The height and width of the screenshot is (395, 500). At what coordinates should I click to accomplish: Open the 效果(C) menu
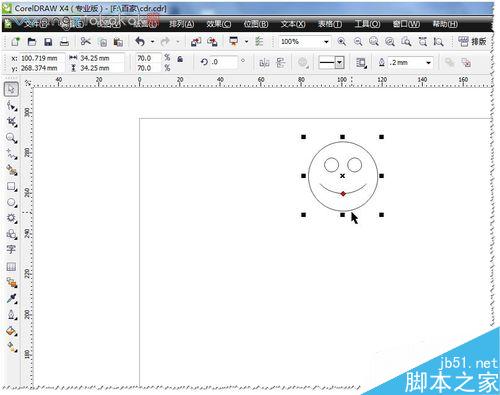click(219, 24)
